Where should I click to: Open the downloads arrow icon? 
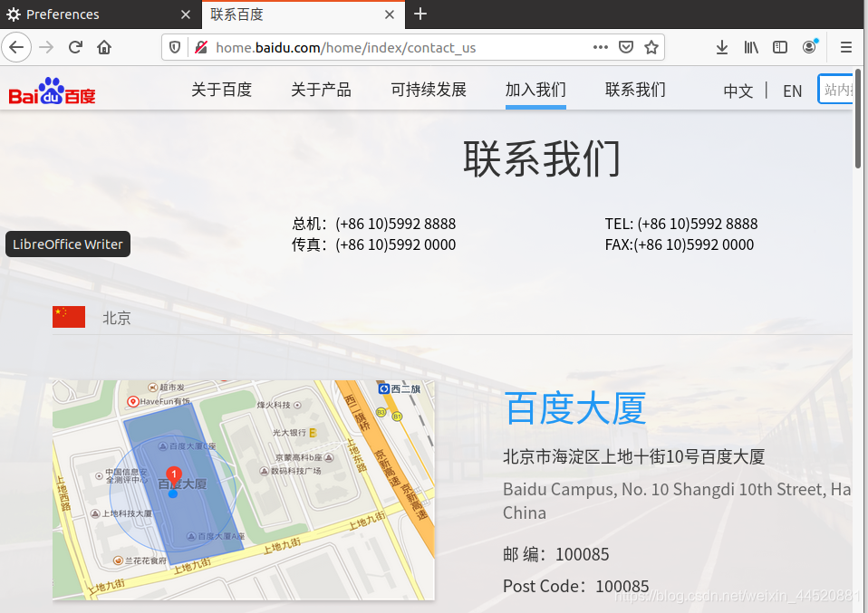tap(722, 48)
